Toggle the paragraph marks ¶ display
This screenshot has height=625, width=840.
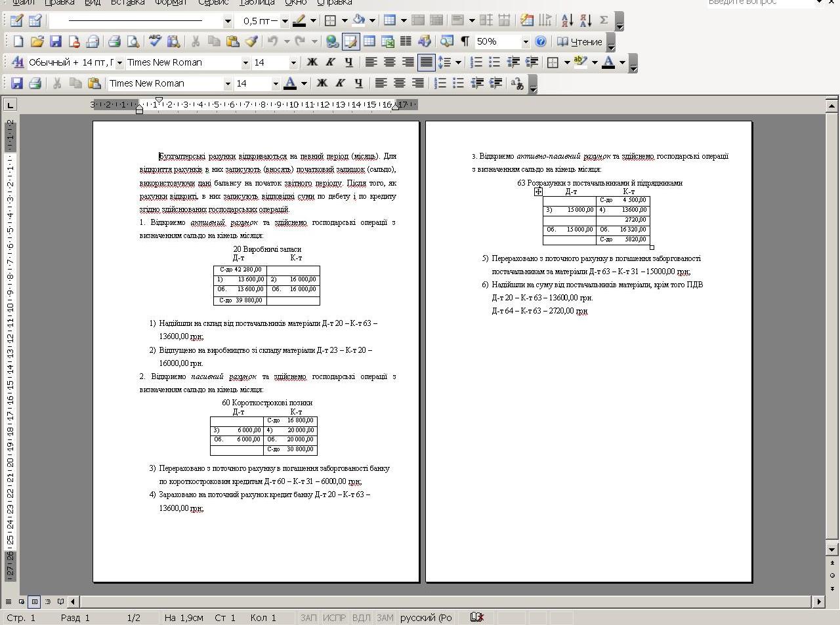click(465, 41)
